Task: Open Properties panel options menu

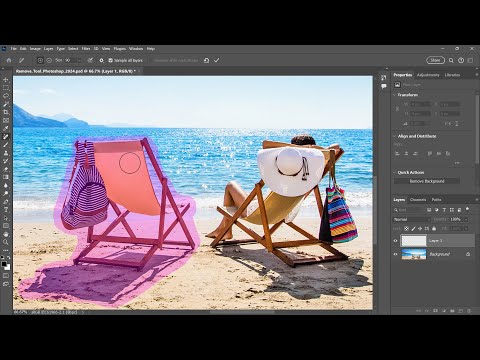Action: coord(476,75)
